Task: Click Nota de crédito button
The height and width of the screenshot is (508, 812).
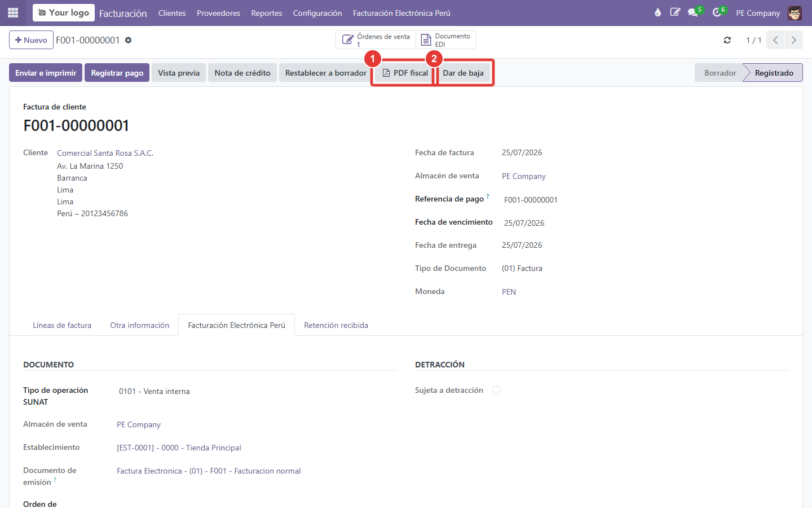Action: point(242,73)
